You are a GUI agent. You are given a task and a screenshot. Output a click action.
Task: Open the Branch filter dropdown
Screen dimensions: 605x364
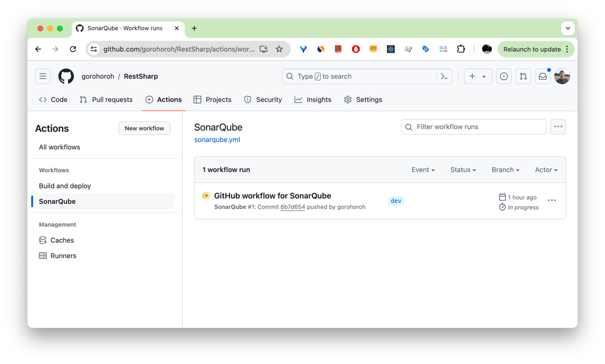[505, 170]
